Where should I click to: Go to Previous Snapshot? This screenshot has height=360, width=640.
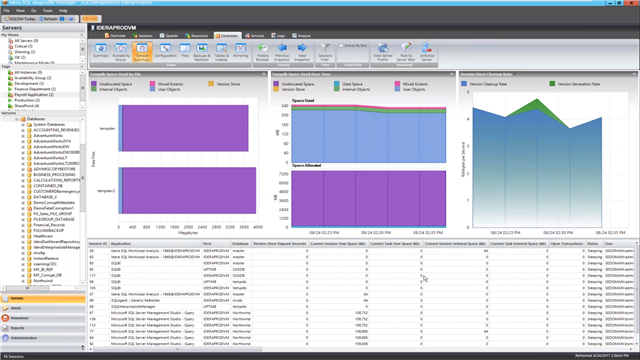[282, 52]
